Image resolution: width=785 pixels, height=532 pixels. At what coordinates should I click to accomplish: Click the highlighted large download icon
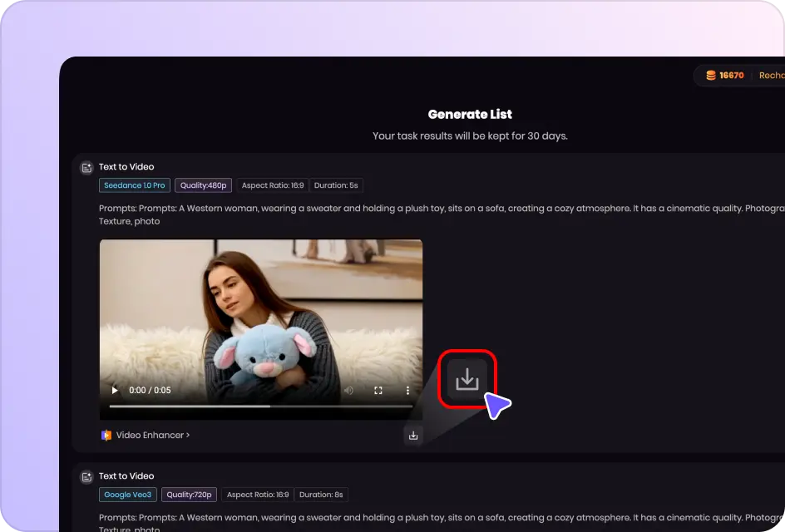[x=467, y=379]
